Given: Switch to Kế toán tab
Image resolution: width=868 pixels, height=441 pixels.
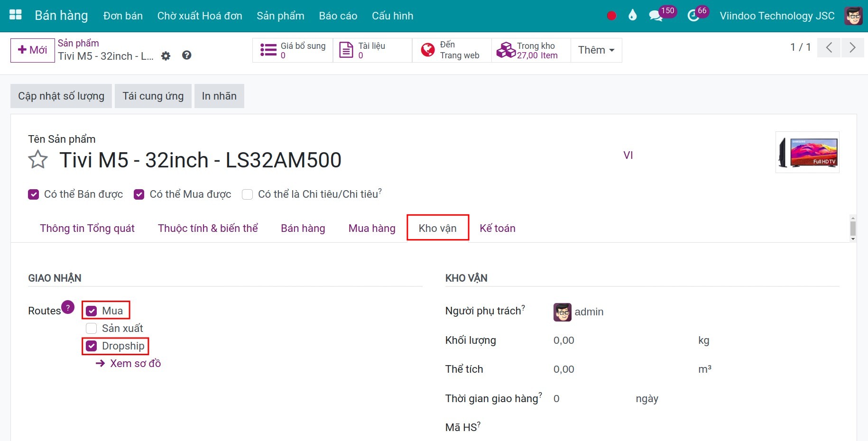Looking at the screenshot, I should click(498, 228).
